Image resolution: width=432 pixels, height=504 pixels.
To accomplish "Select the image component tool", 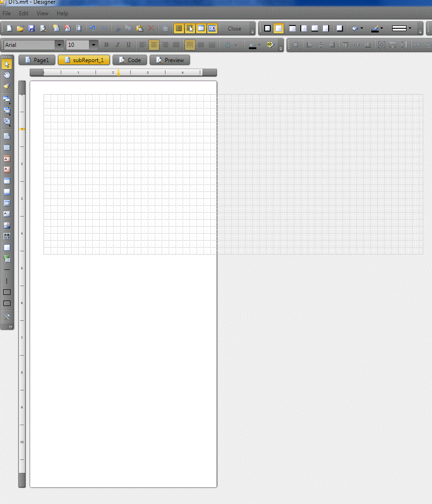I will (x=7, y=225).
